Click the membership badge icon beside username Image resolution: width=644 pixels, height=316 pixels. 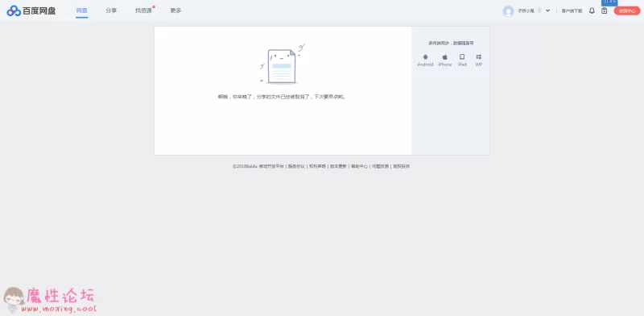[540, 10]
